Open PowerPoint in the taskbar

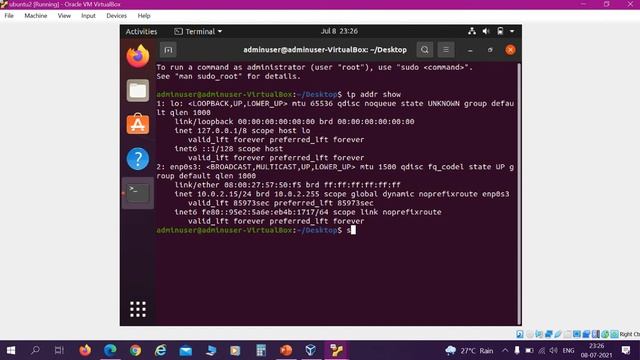tap(286, 350)
